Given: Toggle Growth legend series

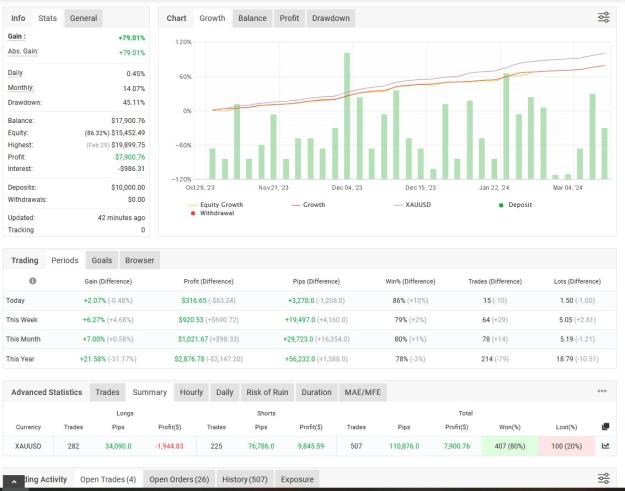Looking at the screenshot, I should (x=308, y=204).
